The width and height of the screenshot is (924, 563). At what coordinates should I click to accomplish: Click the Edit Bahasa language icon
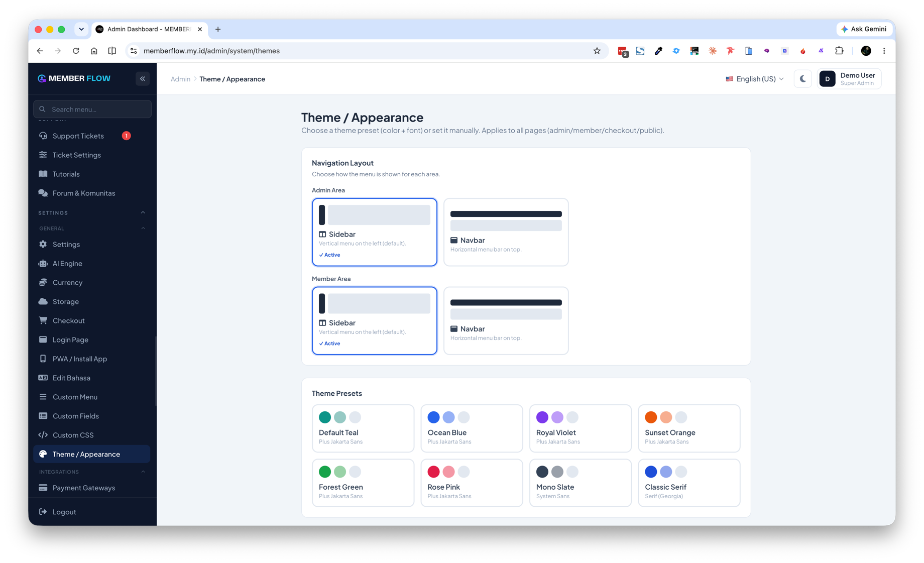43,378
